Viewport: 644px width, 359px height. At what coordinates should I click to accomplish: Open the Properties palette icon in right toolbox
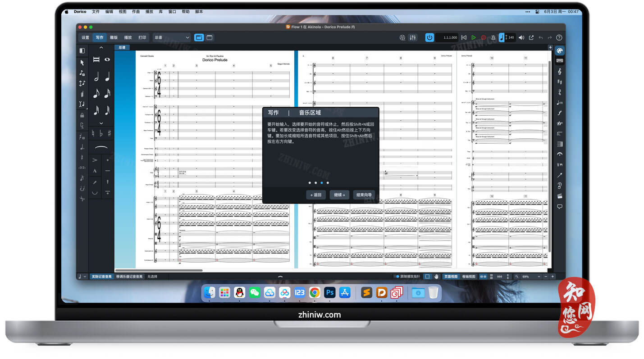tap(560, 50)
